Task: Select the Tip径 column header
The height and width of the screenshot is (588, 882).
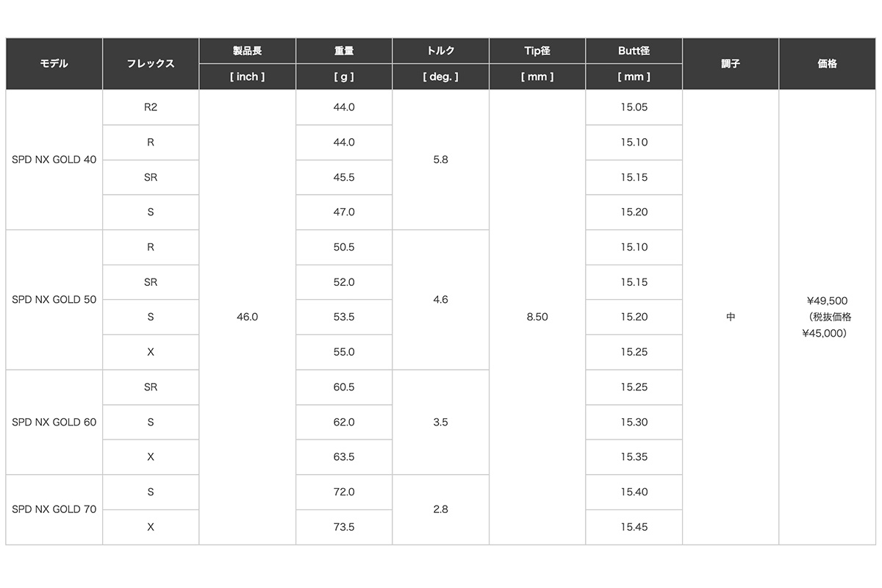Action: tap(537, 51)
